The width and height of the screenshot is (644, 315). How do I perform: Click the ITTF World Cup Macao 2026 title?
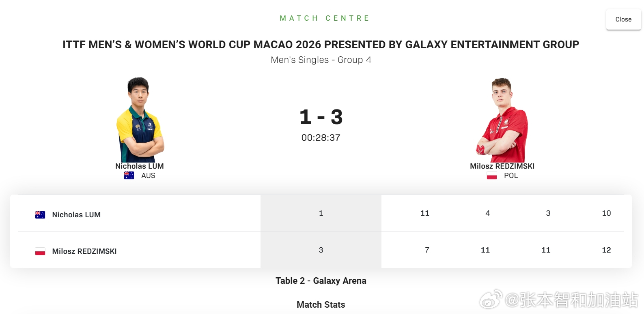pyautogui.click(x=321, y=45)
